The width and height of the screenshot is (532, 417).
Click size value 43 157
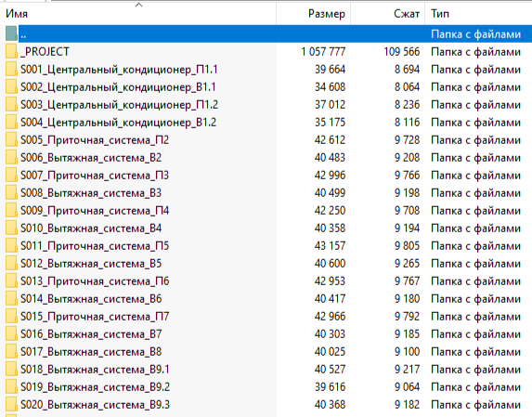[330, 246]
